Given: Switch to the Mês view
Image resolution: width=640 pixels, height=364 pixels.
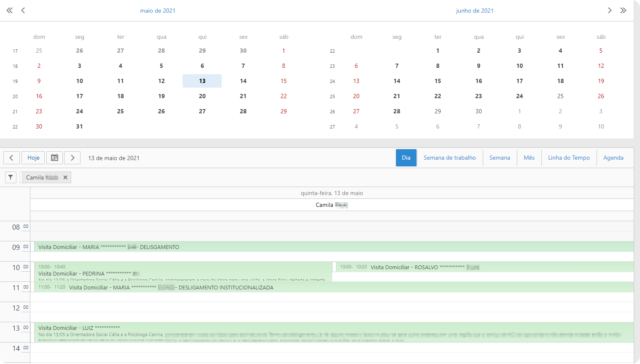Looking at the screenshot, I should pyautogui.click(x=529, y=158).
